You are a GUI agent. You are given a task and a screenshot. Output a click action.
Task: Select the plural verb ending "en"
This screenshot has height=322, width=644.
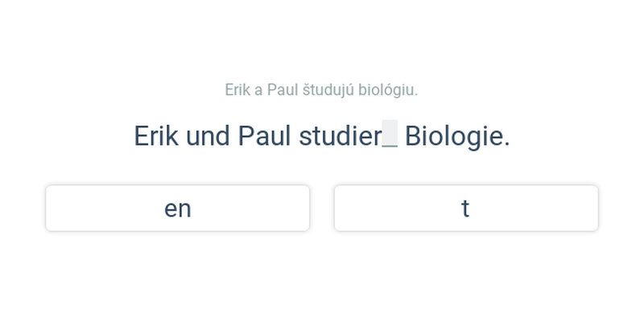pyautogui.click(x=177, y=208)
